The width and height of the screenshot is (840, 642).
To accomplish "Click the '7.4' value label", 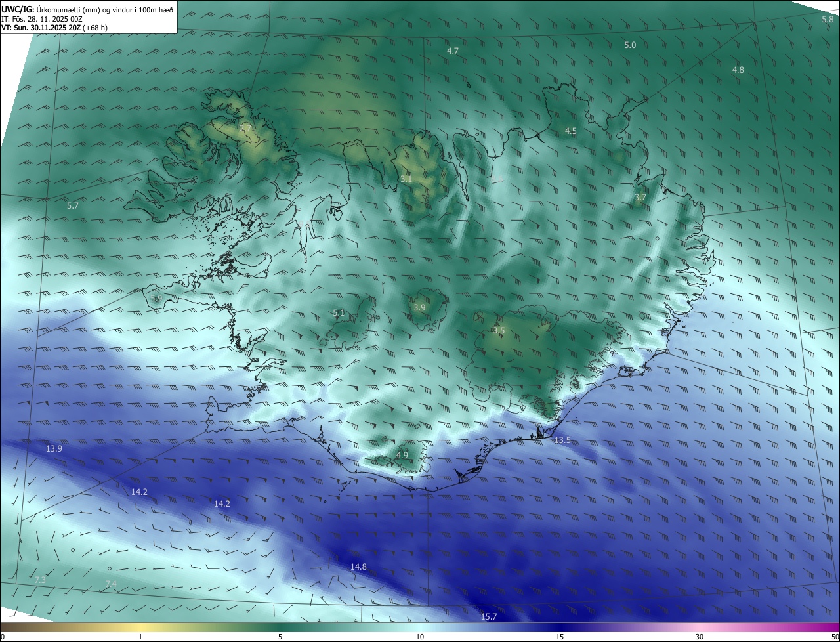I will click(111, 584).
